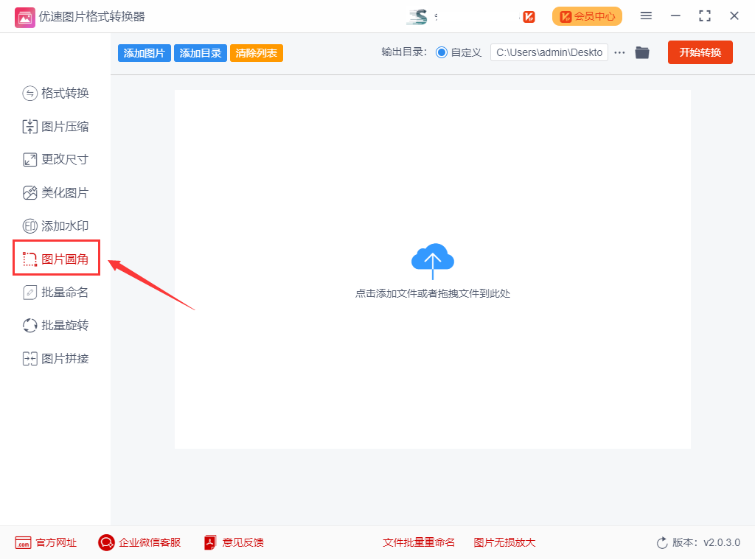
Task: Select the 添加水印 watermark icon
Action: pos(29,226)
